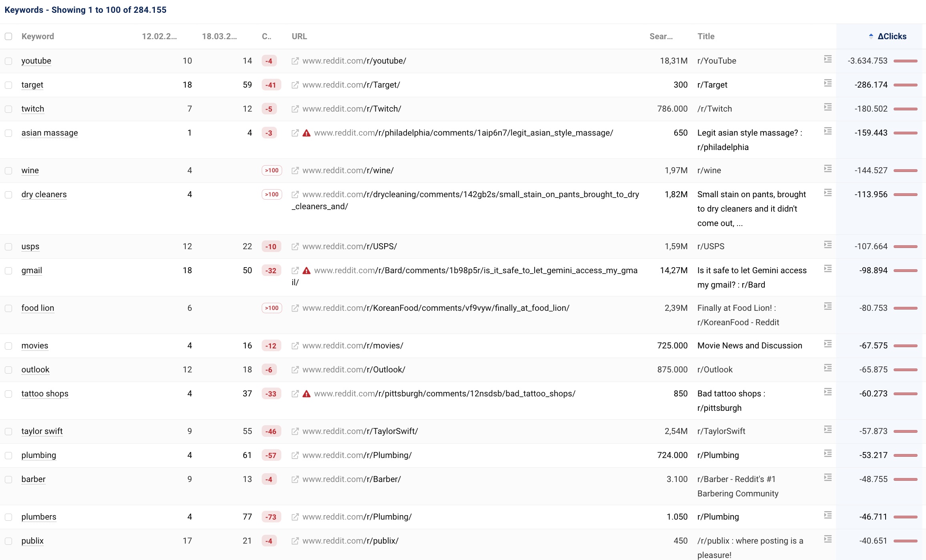Check the taylor swift keyword checkbox

pyautogui.click(x=8, y=432)
